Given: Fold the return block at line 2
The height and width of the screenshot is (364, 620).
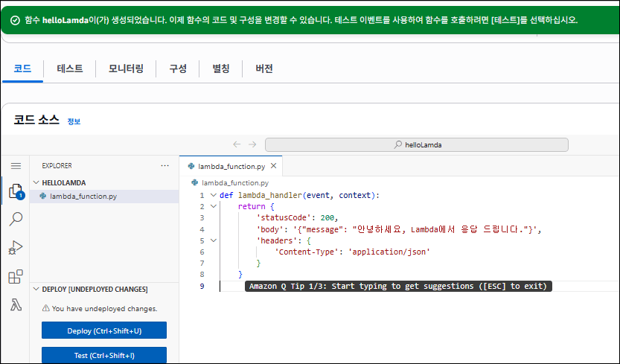Looking at the screenshot, I should 214,206.
